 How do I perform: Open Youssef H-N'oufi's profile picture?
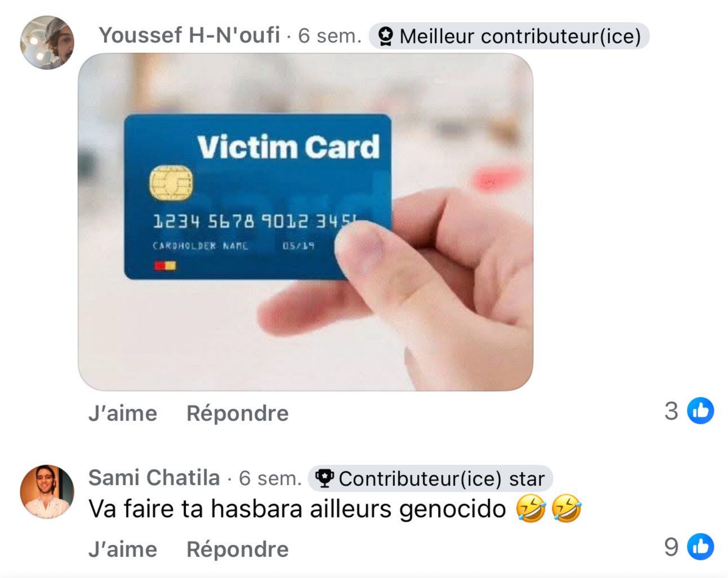[x=47, y=42]
